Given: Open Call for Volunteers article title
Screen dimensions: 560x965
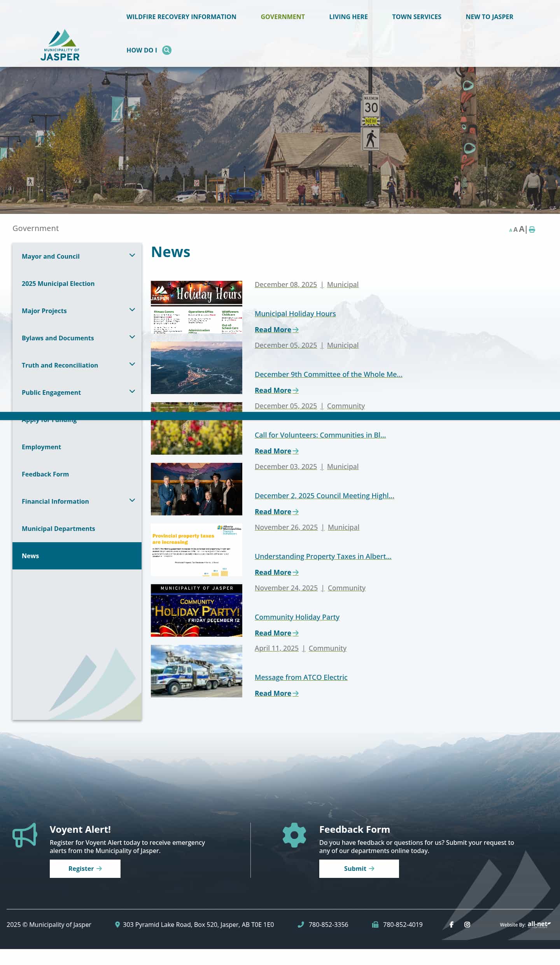Looking at the screenshot, I should [x=320, y=435].
